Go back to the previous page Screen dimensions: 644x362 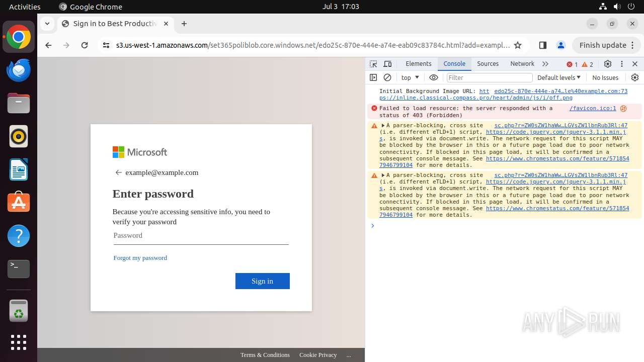pyautogui.click(x=48, y=45)
